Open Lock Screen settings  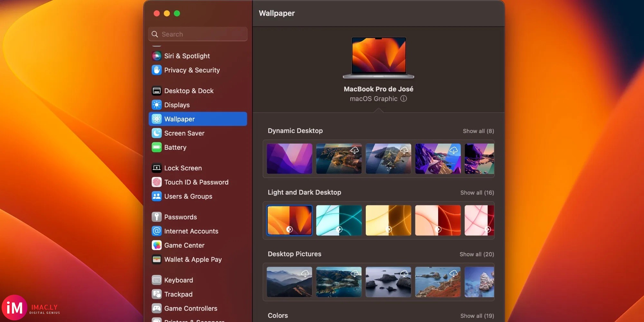coord(183,168)
